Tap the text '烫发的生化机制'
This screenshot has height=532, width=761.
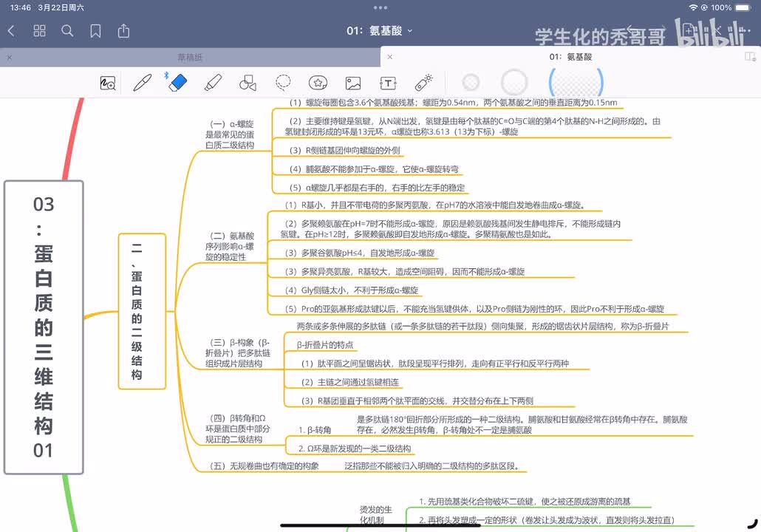click(x=375, y=514)
